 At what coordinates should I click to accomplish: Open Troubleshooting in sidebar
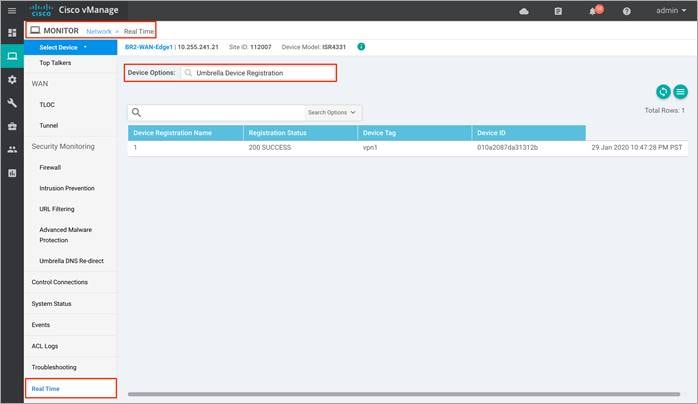[54, 367]
